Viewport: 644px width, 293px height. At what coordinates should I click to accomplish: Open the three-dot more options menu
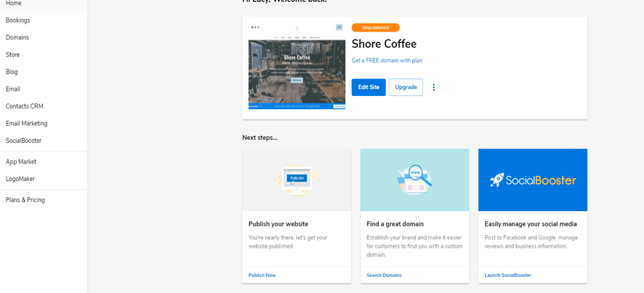(434, 87)
